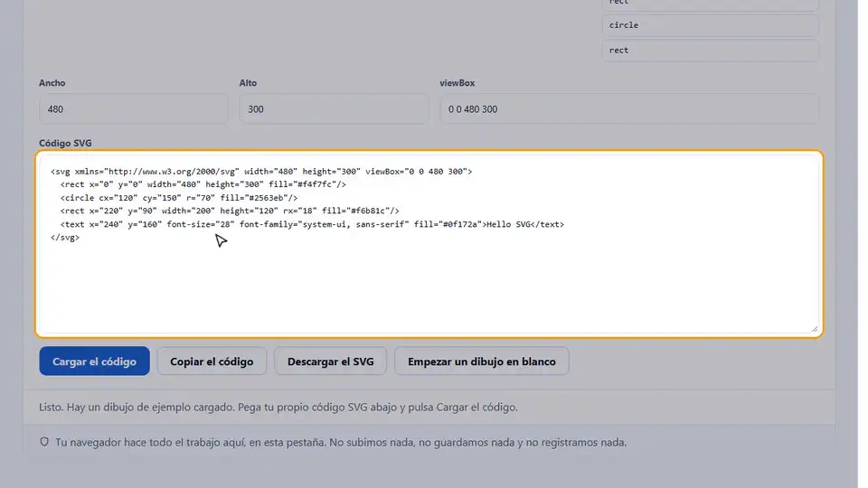The width and height of the screenshot is (868, 488).
Task: Download file via Descargar el SVG
Action: [x=331, y=361]
